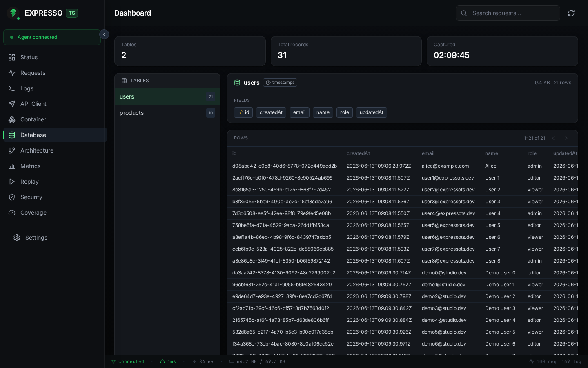Select the users table

coord(167,96)
